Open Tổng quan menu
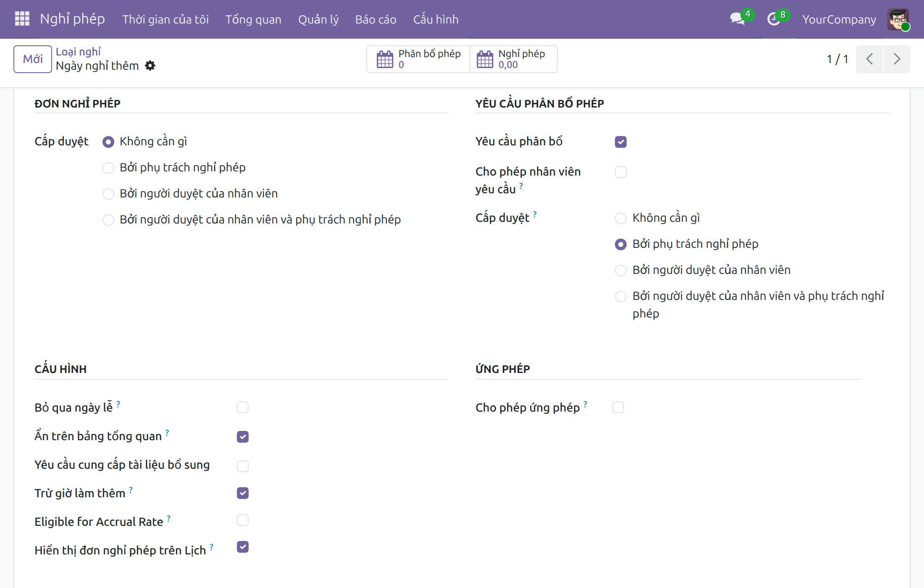This screenshot has height=588, width=924. coord(253,19)
